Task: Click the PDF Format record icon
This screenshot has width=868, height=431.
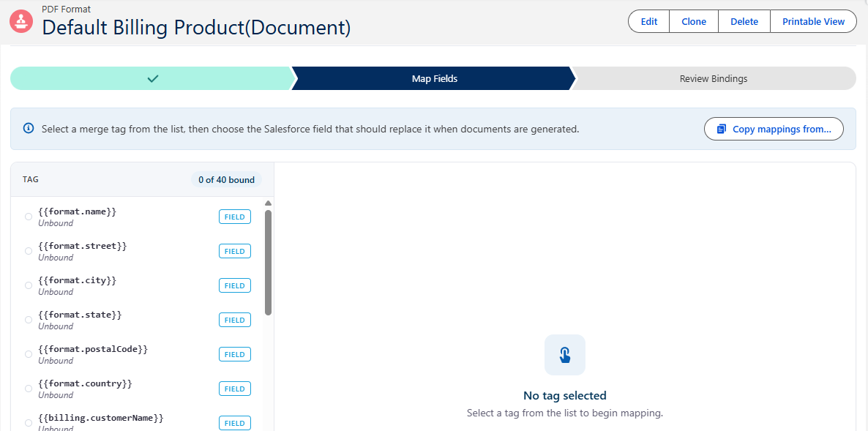Action: (x=21, y=21)
